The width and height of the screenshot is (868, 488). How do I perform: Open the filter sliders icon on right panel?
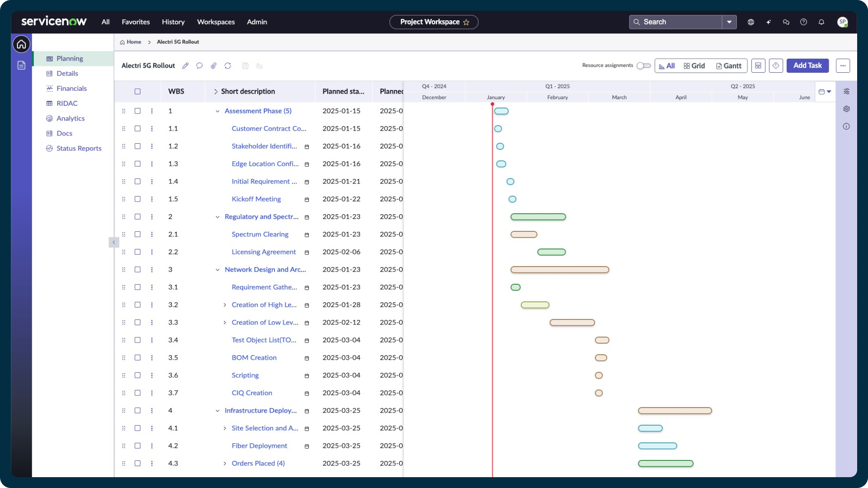point(846,91)
